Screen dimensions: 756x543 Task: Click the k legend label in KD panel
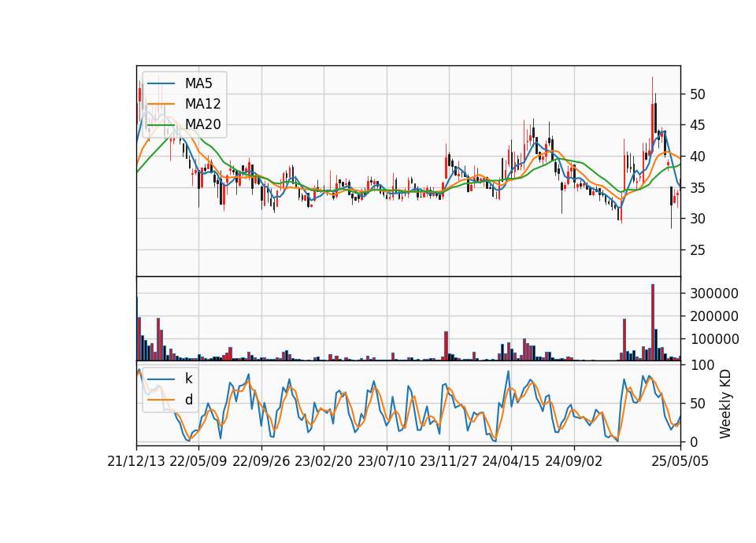(188, 379)
